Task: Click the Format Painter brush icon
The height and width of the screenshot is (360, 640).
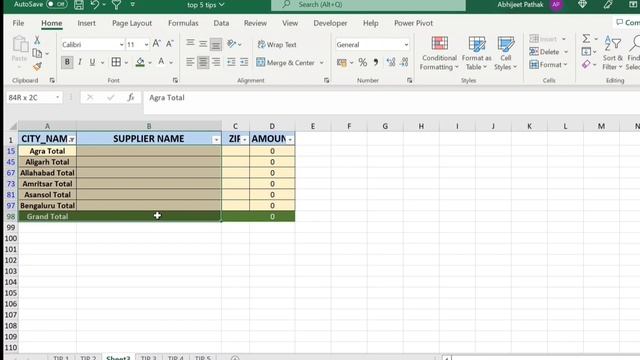Action: pyautogui.click(x=37, y=66)
